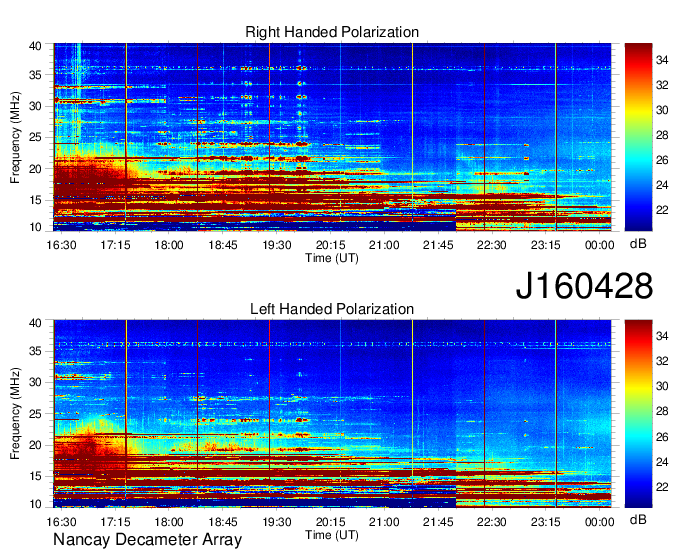Click the 17:15 tick under Right Handed plot
Image resolution: width=680 pixels, height=552 pixels.
click(115, 245)
